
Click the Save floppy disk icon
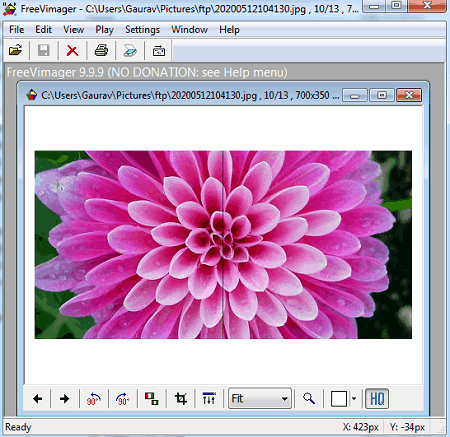point(44,51)
